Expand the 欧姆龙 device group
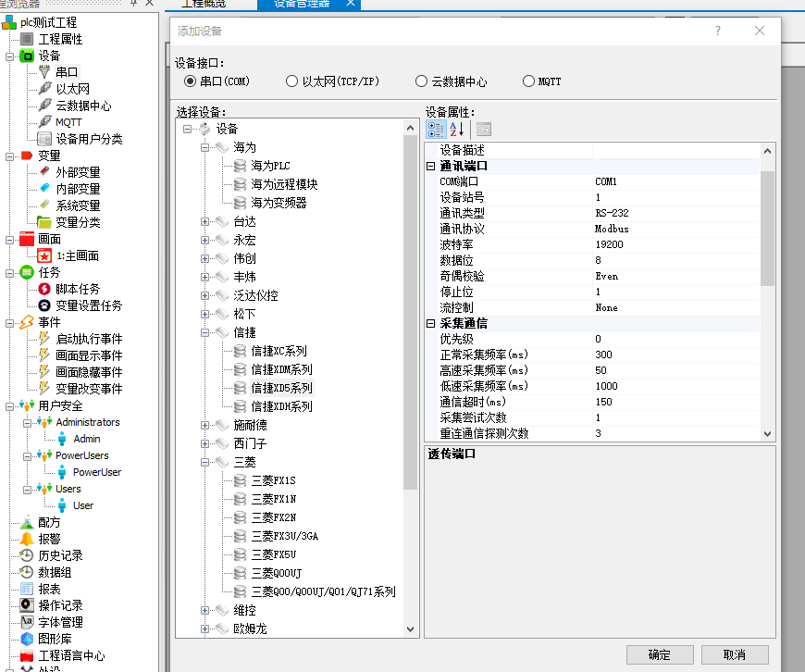Screen dimensions: 805x672 [204, 628]
